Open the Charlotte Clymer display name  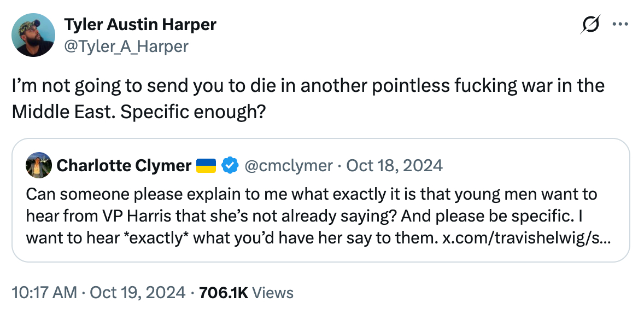tap(124, 165)
